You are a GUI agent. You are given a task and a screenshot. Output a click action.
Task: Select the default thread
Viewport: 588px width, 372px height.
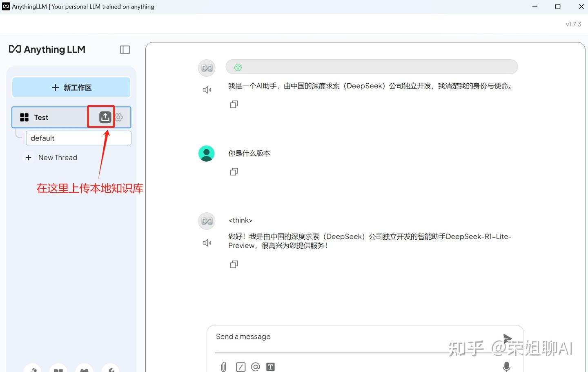(x=78, y=138)
